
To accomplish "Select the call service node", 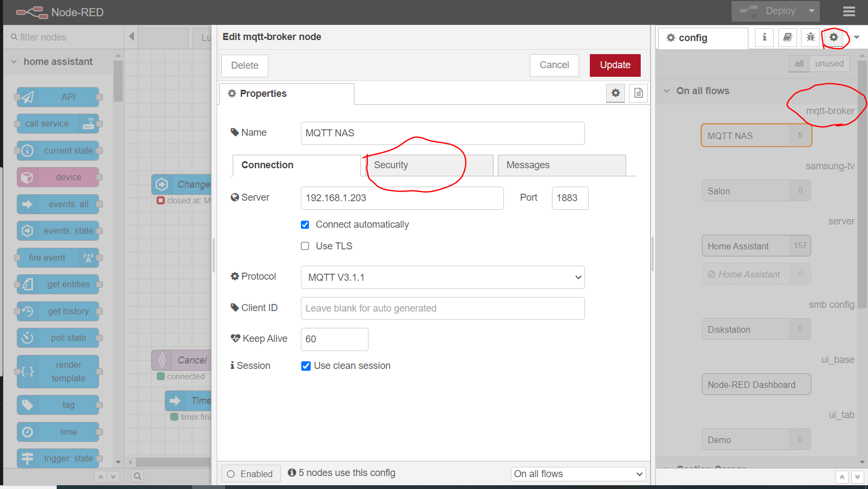I will pyautogui.click(x=58, y=124).
